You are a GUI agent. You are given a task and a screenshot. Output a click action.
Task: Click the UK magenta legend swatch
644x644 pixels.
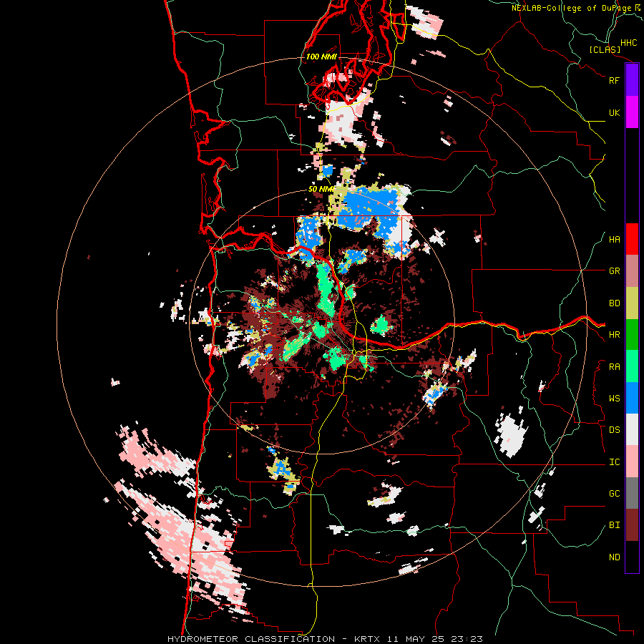[x=632, y=112]
